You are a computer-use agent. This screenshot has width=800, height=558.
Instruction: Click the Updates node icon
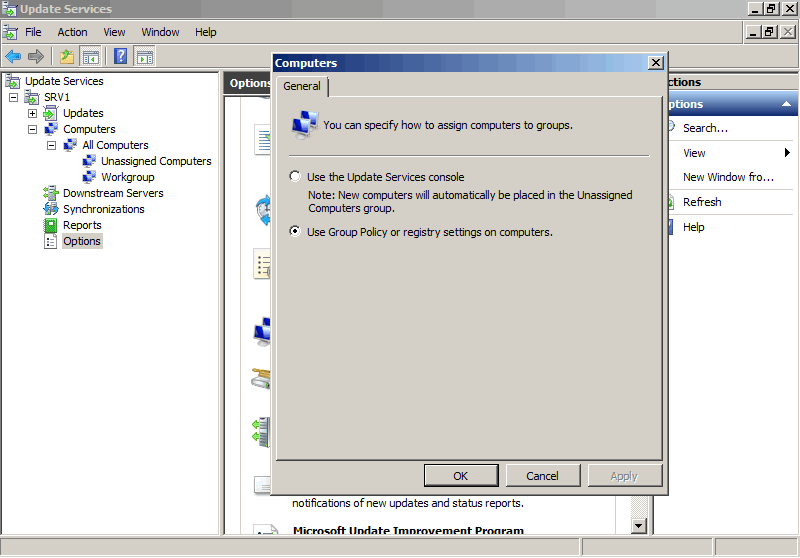[x=51, y=113]
